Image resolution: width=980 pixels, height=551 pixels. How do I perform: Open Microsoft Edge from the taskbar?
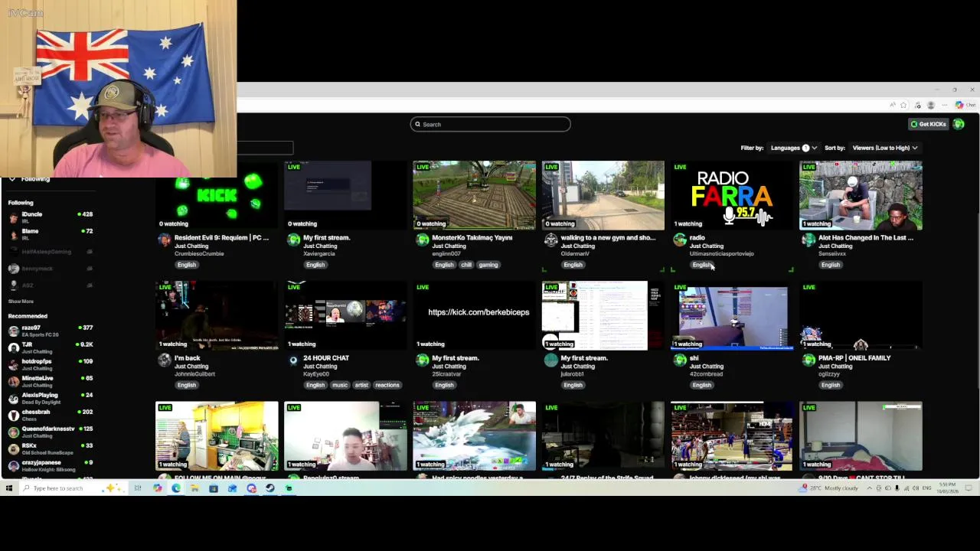pyautogui.click(x=176, y=488)
